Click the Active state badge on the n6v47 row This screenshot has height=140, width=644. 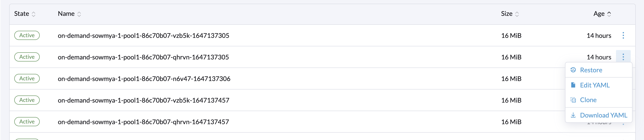coord(27,78)
